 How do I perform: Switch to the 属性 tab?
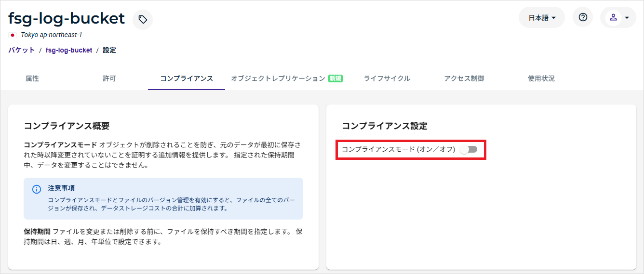tap(32, 78)
